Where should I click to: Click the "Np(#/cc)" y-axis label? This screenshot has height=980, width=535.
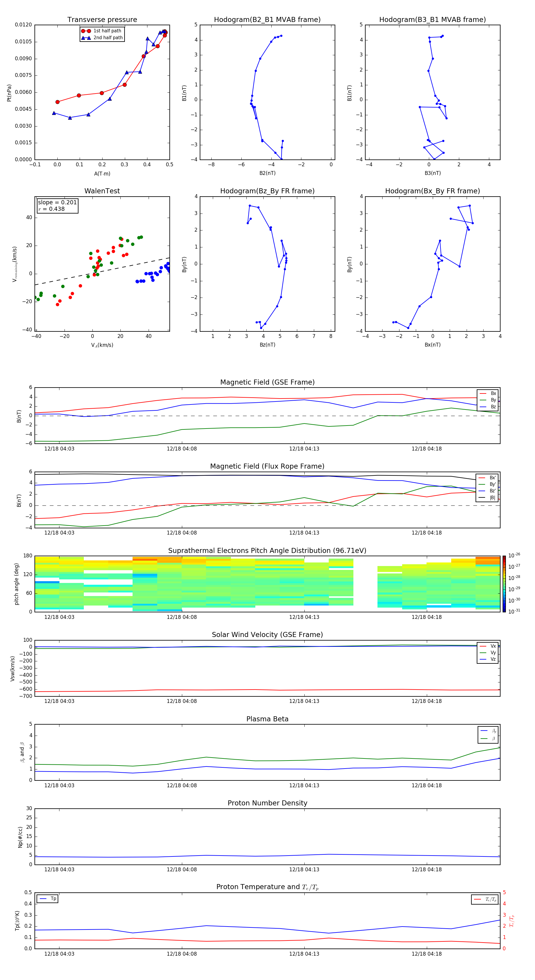21,837
